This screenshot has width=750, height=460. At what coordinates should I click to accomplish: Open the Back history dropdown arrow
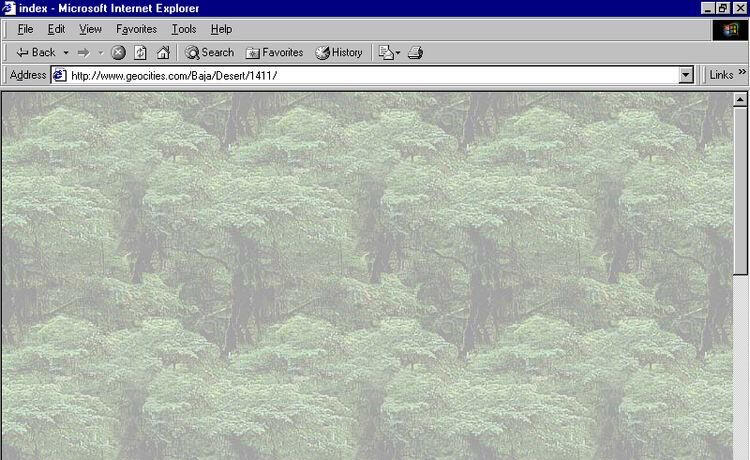pos(66,53)
